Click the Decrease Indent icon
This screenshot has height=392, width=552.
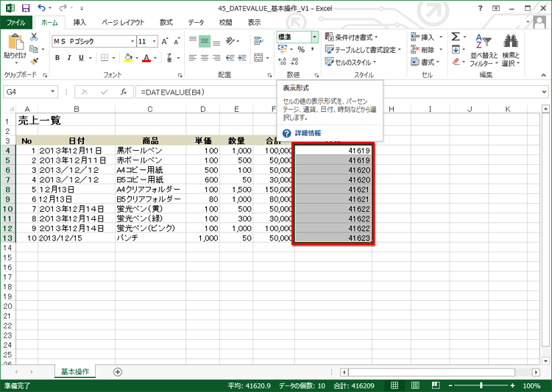click(x=230, y=57)
